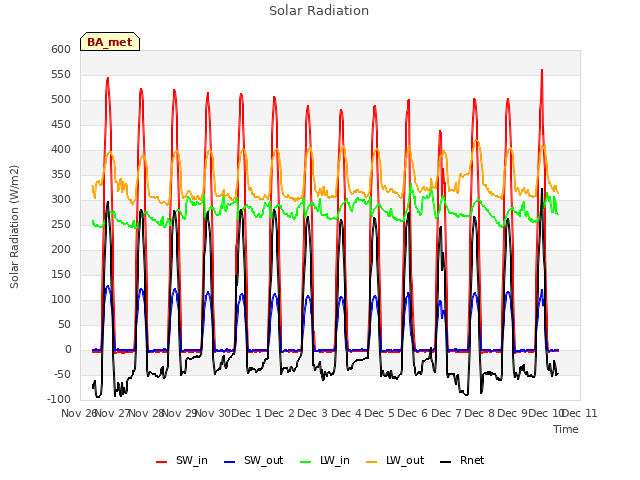
Task: Toggle the Rnet legend entry
Action: coord(462,460)
